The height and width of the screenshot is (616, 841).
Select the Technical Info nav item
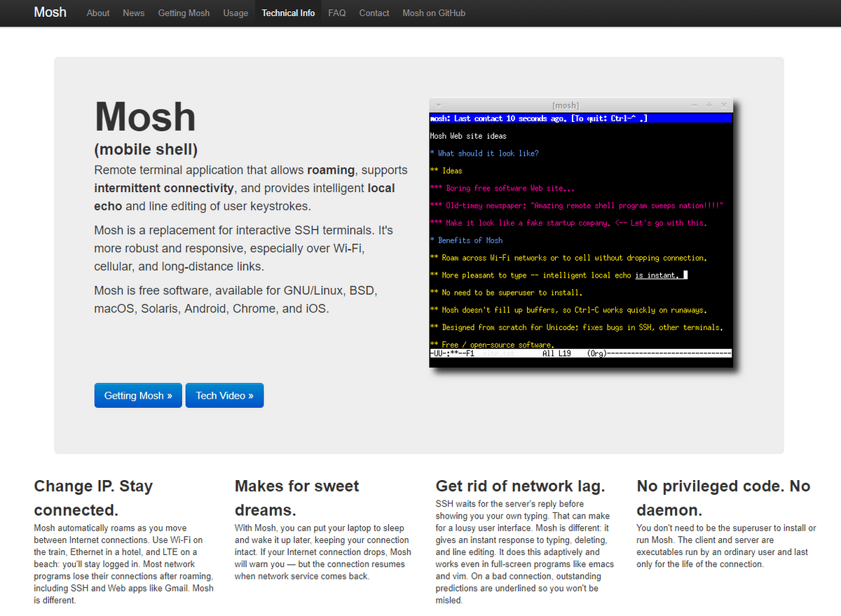pyautogui.click(x=289, y=13)
